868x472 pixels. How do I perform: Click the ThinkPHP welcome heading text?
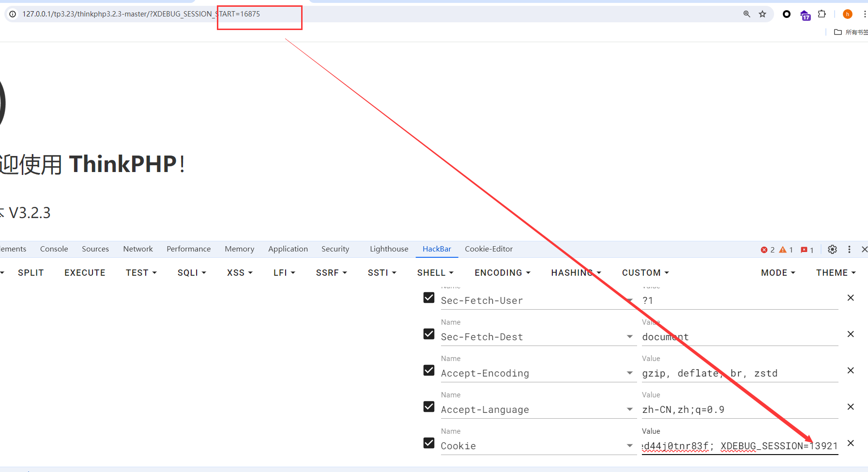[x=92, y=164]
